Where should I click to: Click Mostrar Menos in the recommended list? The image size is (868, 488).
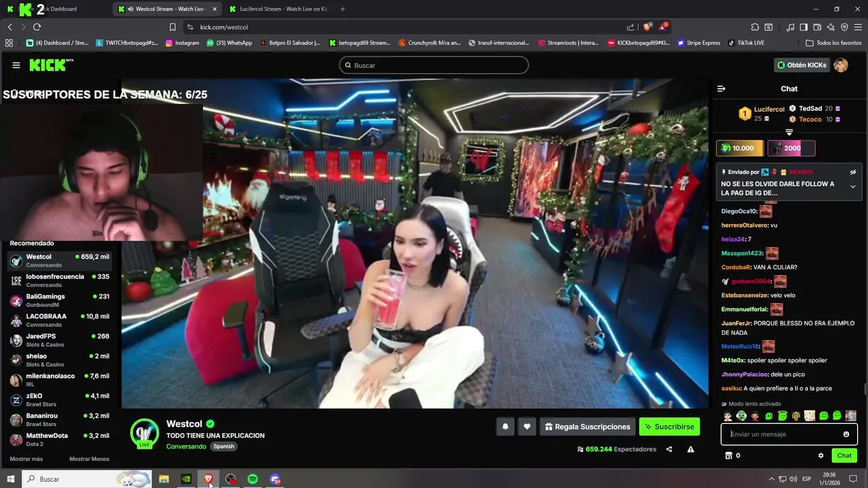pos(90,459)
